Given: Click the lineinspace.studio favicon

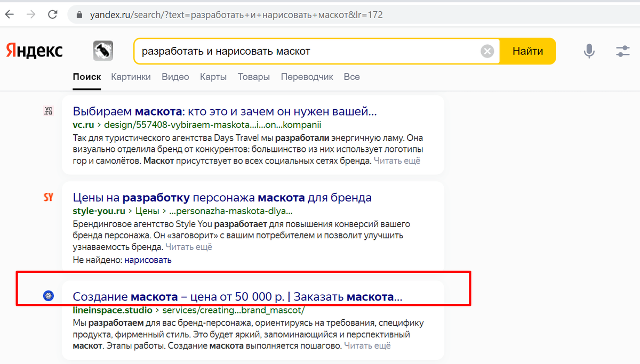Looking at the screenshot, I should [48, 296].
